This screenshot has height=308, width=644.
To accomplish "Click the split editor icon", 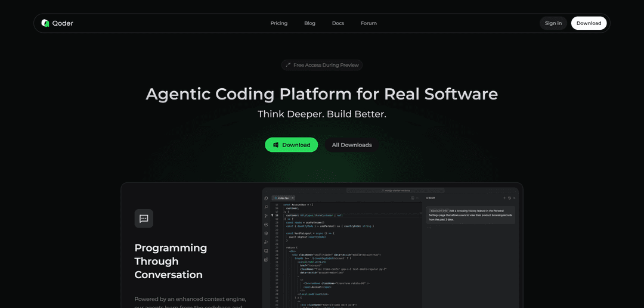I will (x=413, y=198).
